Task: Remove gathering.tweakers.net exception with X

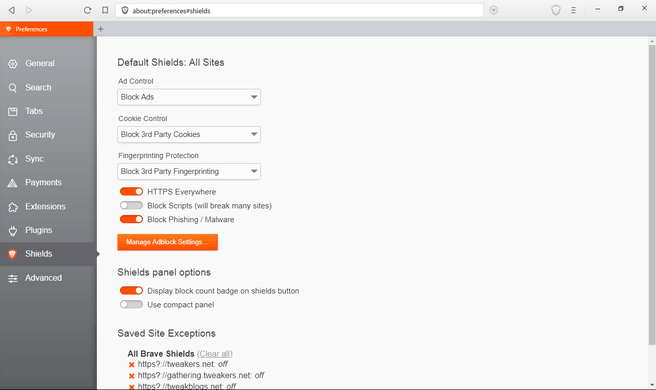Action: click(131, 376)
